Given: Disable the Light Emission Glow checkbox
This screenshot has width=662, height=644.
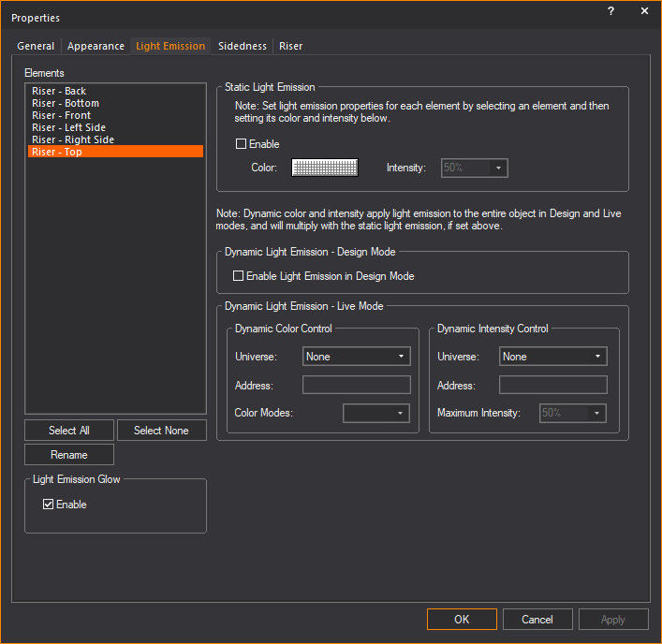Looking at the screenshot, I should coord(49,505).
